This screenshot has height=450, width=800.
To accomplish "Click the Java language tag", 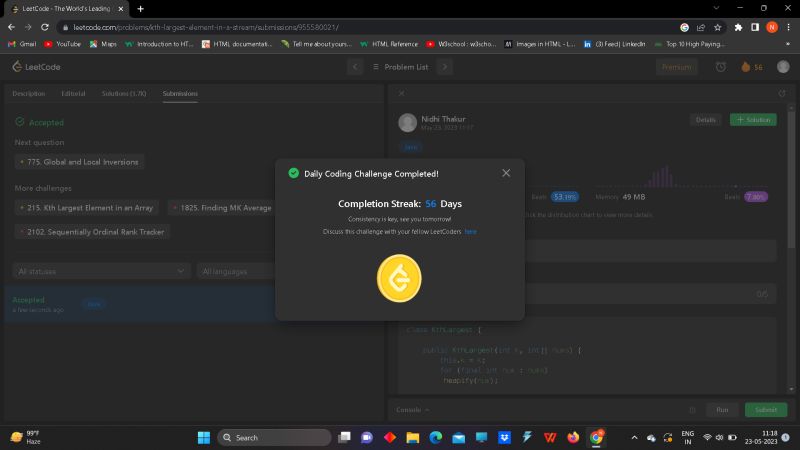I will (411, 147).
